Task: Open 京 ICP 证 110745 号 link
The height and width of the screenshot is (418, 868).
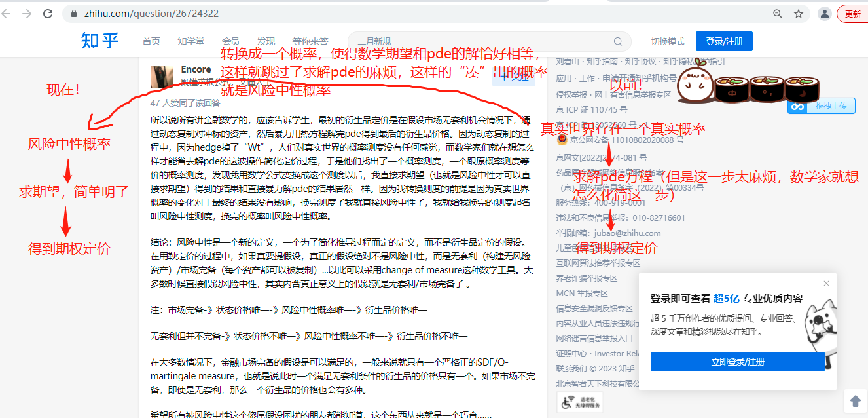Action: 591,109
